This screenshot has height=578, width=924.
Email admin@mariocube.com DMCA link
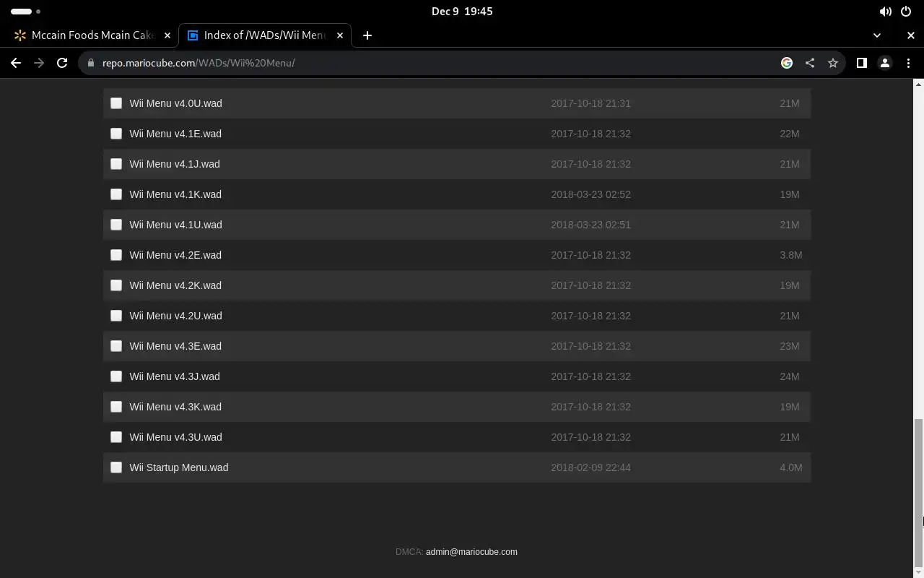pos(471,552)
